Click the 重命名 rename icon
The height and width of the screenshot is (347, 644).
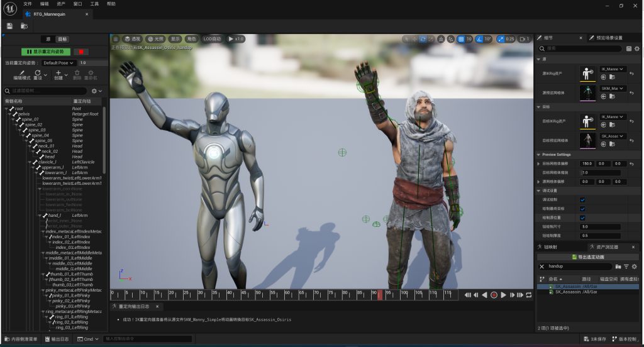click(91, 73)
